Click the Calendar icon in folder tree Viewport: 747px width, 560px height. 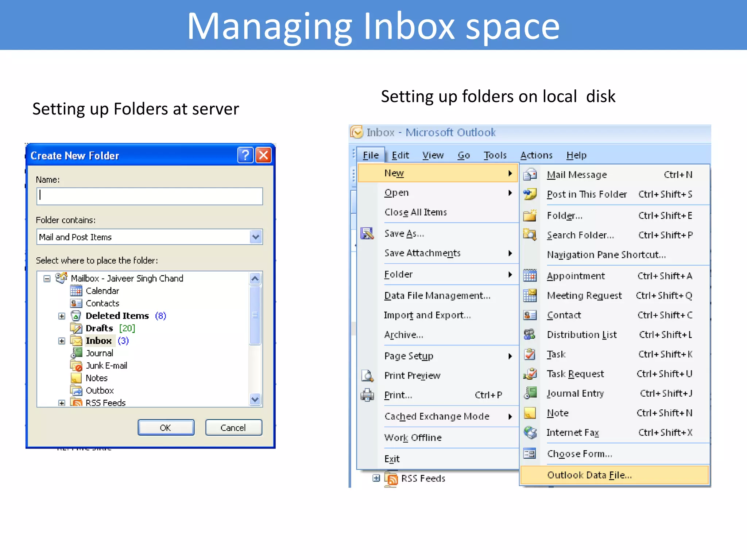click(x=76, y=291)
